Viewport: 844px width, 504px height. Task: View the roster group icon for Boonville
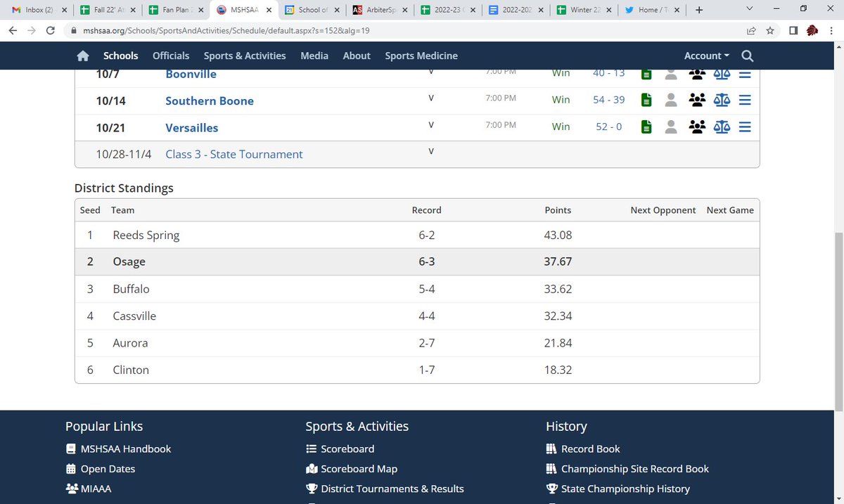pos(697,74)
